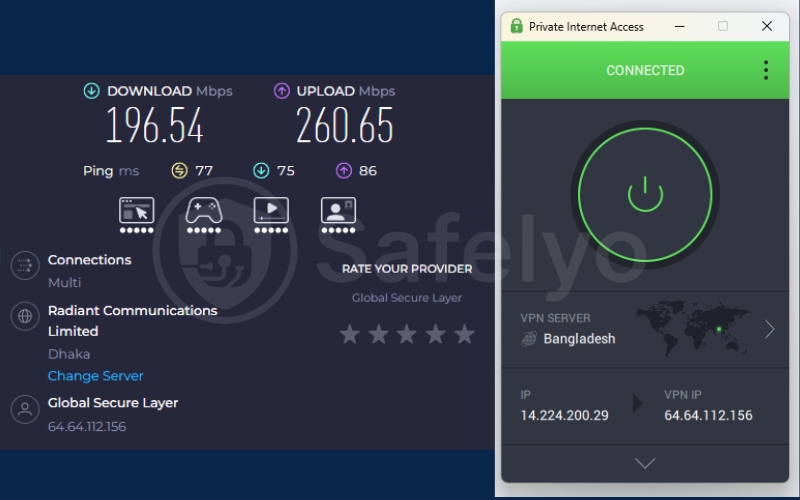Open the three-dot menu in Private Internet Access
This screenshot has width=800, height=500.
(765, 70)
